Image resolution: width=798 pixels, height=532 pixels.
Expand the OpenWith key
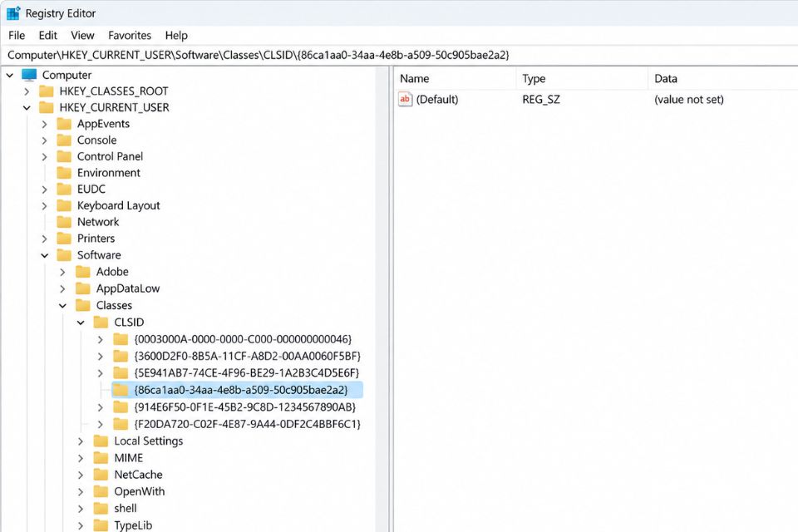[81, 492]
